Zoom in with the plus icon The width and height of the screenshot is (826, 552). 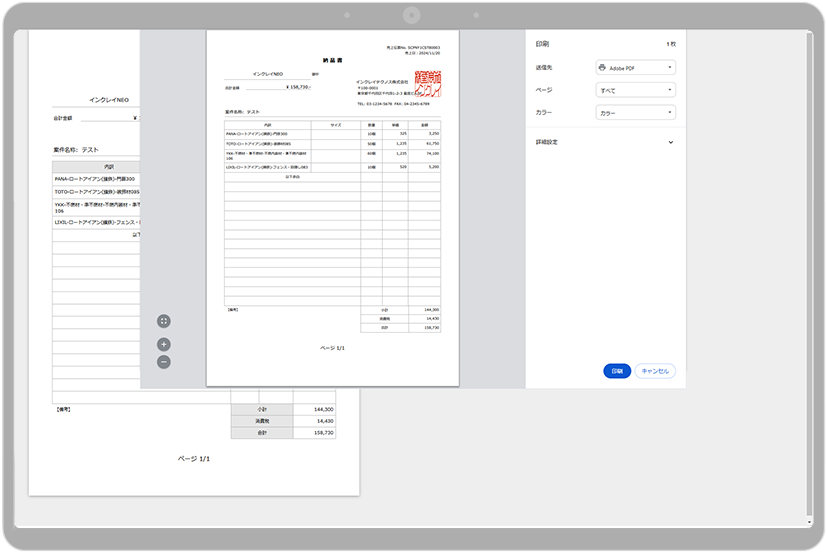click(x=164, y=344)
